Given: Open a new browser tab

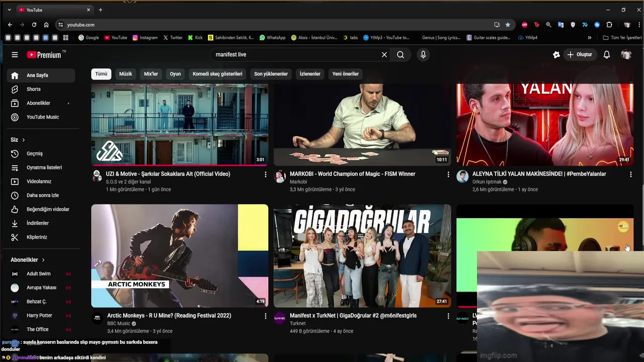Looking at the screenshot, I should coord(101,10).
